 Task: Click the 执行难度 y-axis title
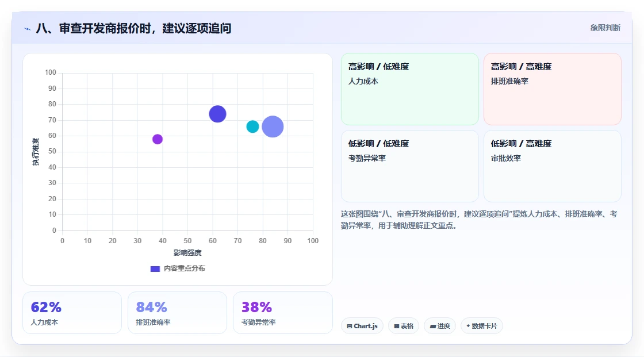tap(36, 152)
